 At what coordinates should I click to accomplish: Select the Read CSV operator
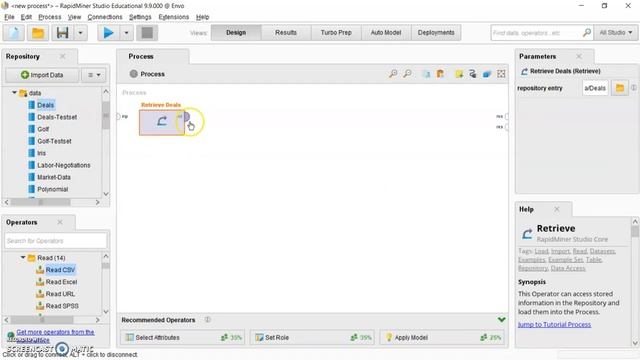(60, 270)
